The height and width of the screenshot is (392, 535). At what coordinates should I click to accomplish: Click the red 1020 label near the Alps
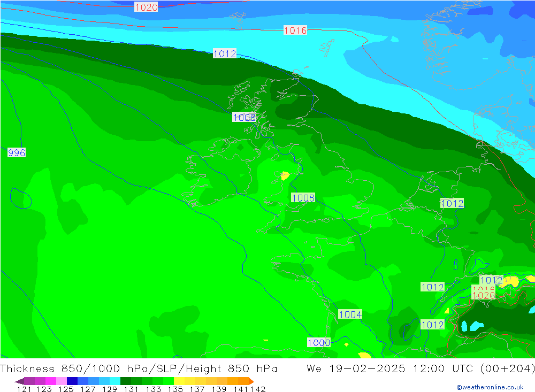pyautogui.click(x=484, y=295)
